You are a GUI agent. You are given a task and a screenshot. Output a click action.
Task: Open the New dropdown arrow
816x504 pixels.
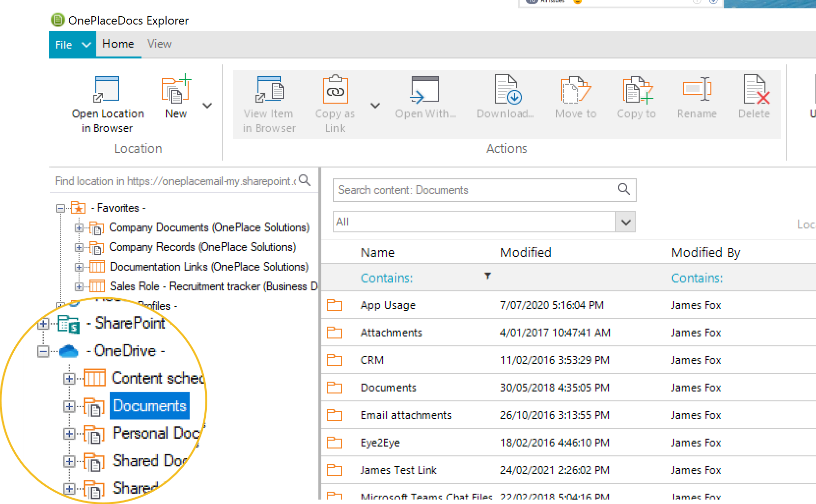click(x=207, y=106)
